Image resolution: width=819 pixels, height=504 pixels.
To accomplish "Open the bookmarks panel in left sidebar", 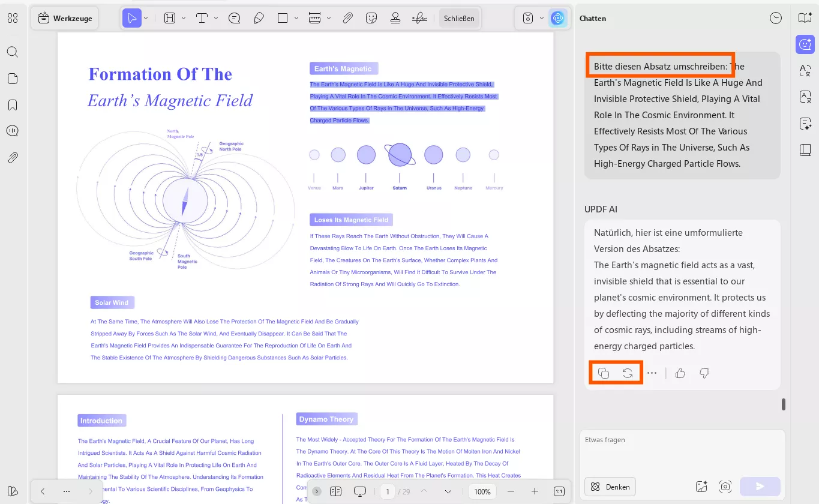I will [x=13, y=105].
